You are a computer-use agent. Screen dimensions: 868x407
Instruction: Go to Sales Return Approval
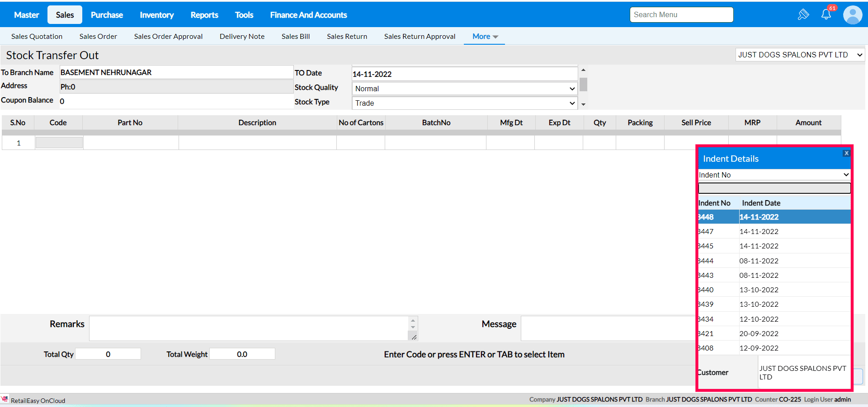(420, 37)
